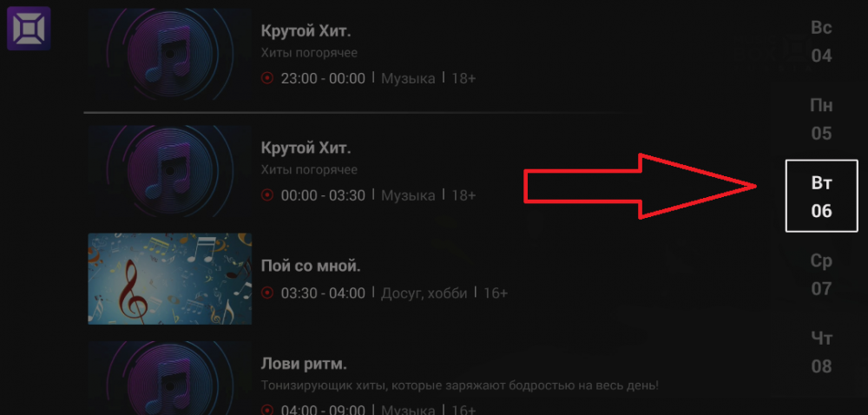Switch to the Ср 07 day
The width and height of the screenshot is (868, 415).
(x=821, y=274)
